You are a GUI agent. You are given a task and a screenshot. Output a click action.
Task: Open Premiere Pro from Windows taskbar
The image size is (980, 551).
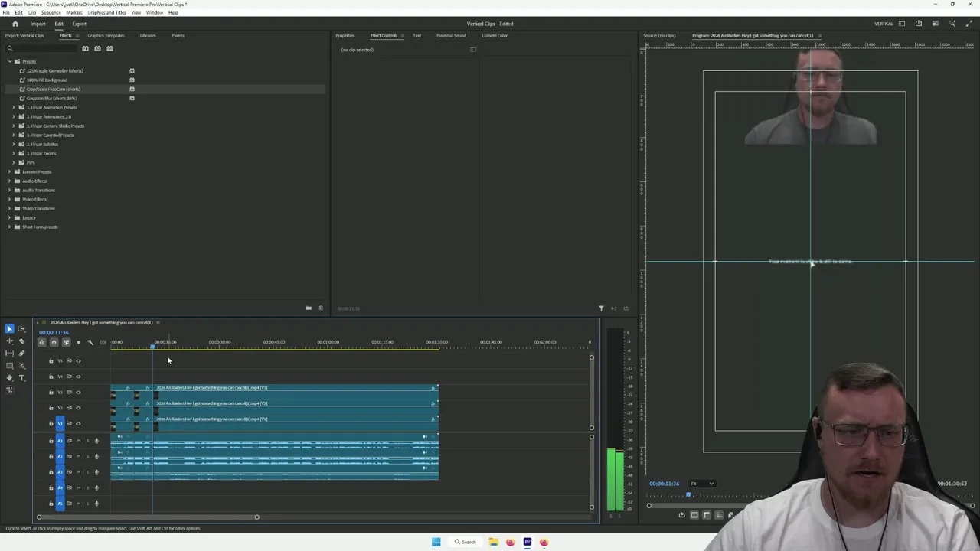point(528,542)
